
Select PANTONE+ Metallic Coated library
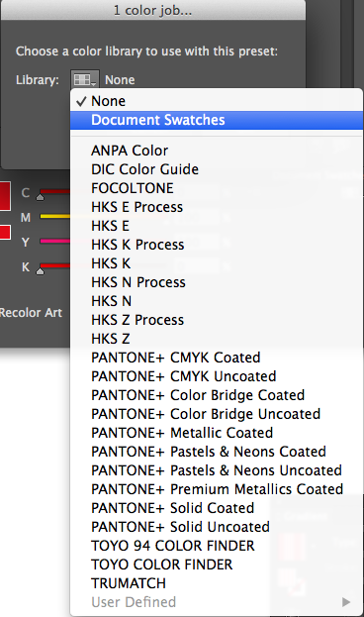pos(217,433)
